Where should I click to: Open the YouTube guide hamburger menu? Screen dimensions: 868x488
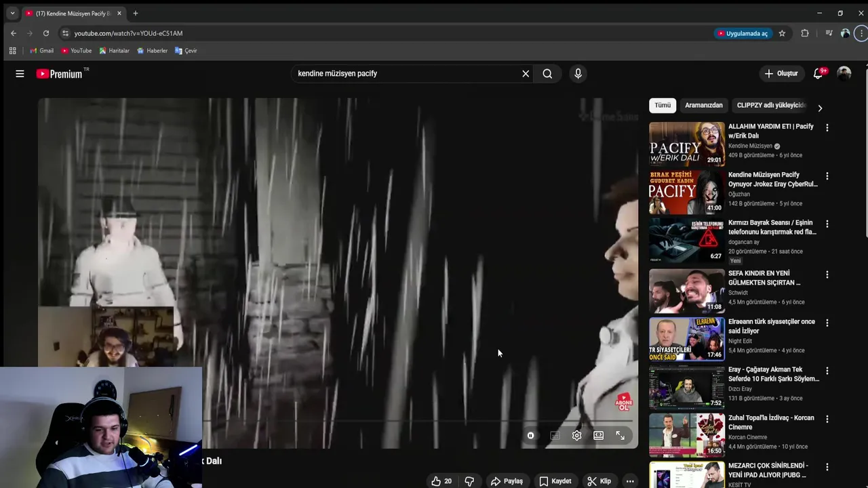pos(20,74)
